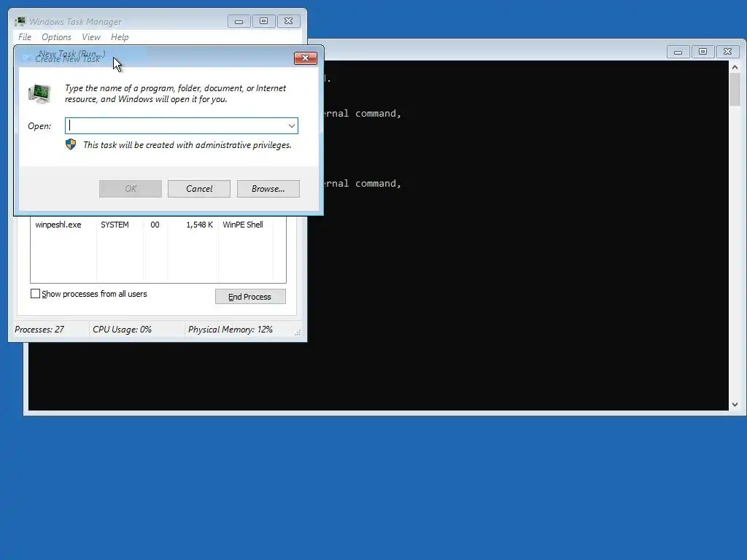Image resolution: width=747 pixels, height=560 pixels.
Task: Close the Create New Task dialog
Action: click(306, 58)
